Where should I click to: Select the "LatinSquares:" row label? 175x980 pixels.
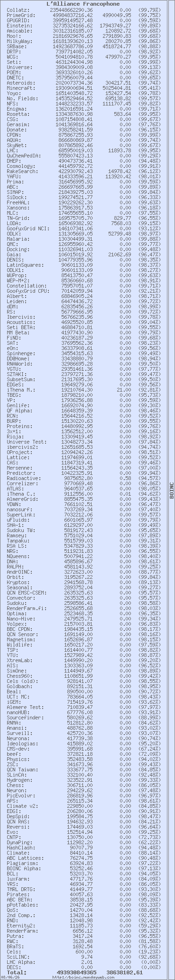coord(26,265)
